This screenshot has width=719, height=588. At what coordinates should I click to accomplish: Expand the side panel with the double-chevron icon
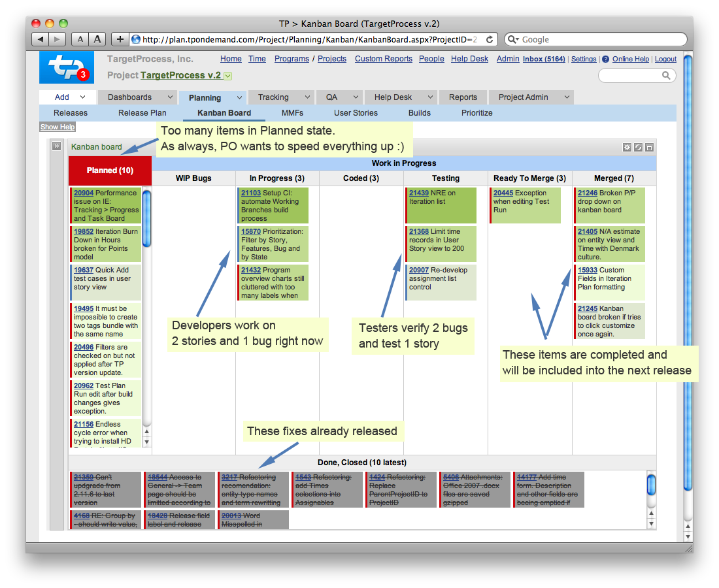point(56,146)
